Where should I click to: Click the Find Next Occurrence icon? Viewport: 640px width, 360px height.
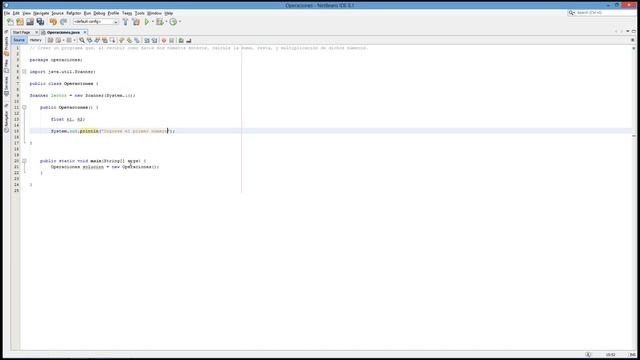97,40
